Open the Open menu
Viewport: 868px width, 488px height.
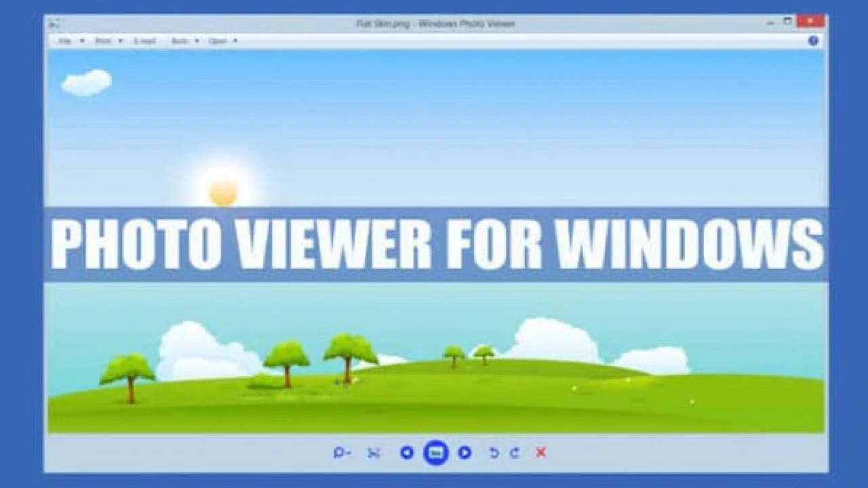pyautogui.click(x=218, y=41)
